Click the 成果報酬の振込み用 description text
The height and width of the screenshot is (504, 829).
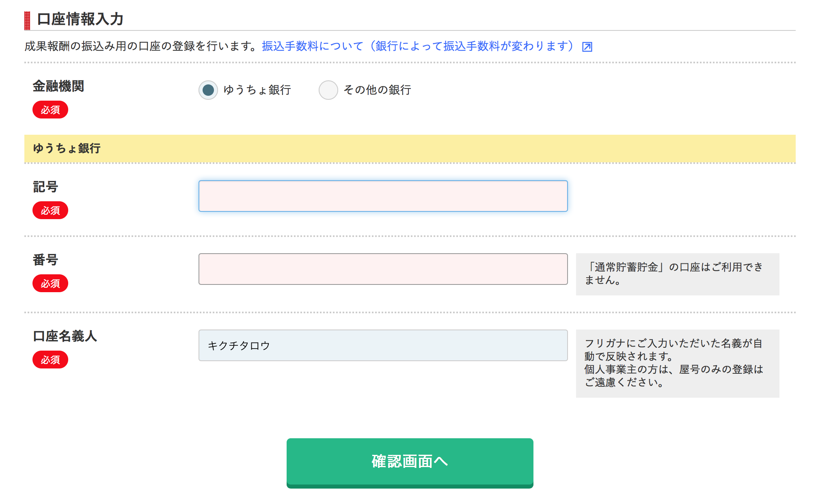point(141,46)
